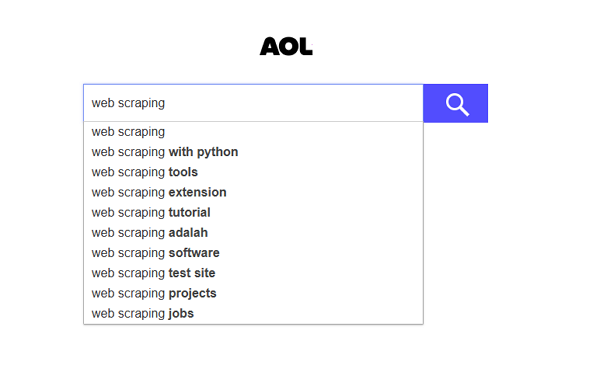This screenshot has height=365, width=600.
Task: Open the suggestion ending in 'tools'
Action: [x=253, y=172]
